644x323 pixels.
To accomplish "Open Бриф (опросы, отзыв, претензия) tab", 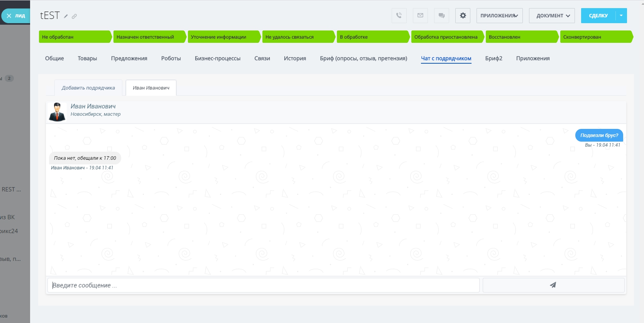I will click(363, 58).
